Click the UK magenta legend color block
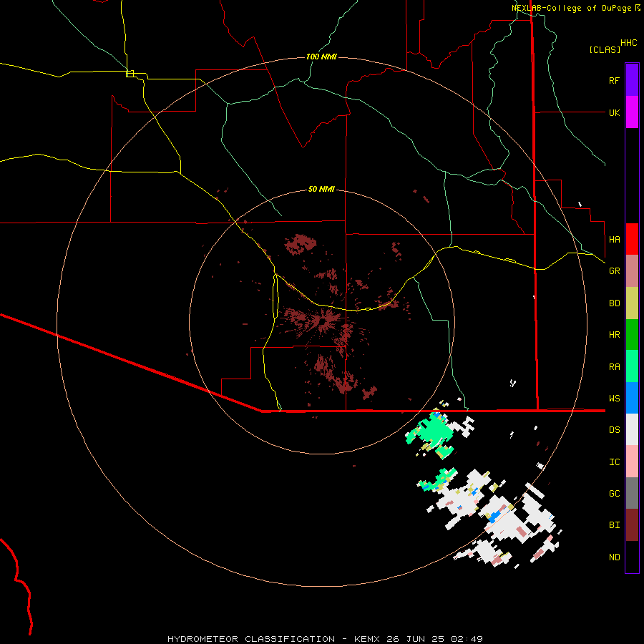The width and height of the screenshot is (644, 644). 632,112
